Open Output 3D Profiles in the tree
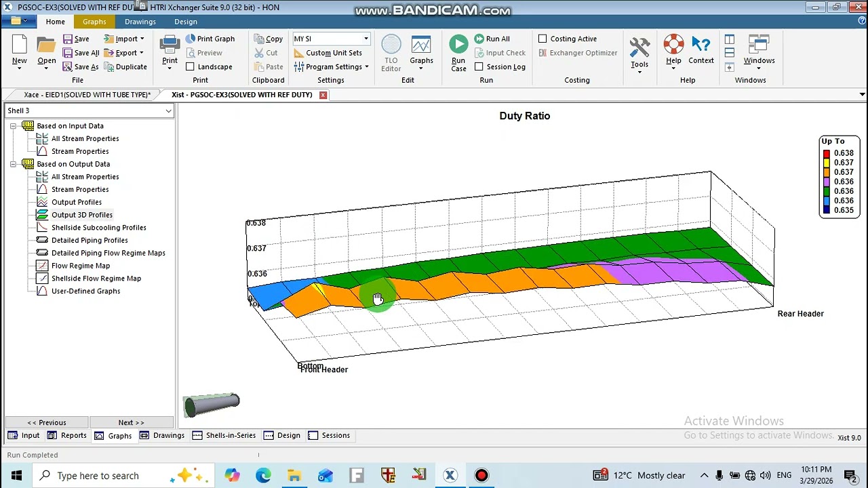 coord(81,215)
